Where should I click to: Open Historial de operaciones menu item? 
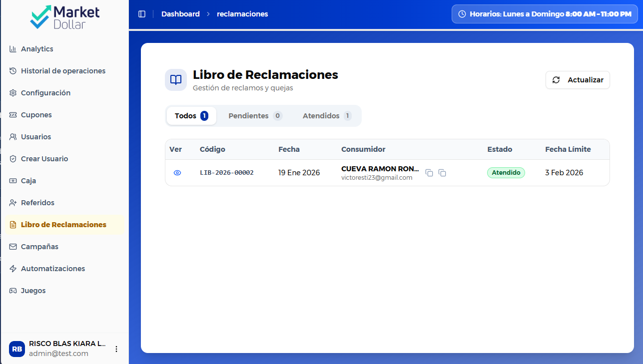pyautogui.click(x=64, y=71)
